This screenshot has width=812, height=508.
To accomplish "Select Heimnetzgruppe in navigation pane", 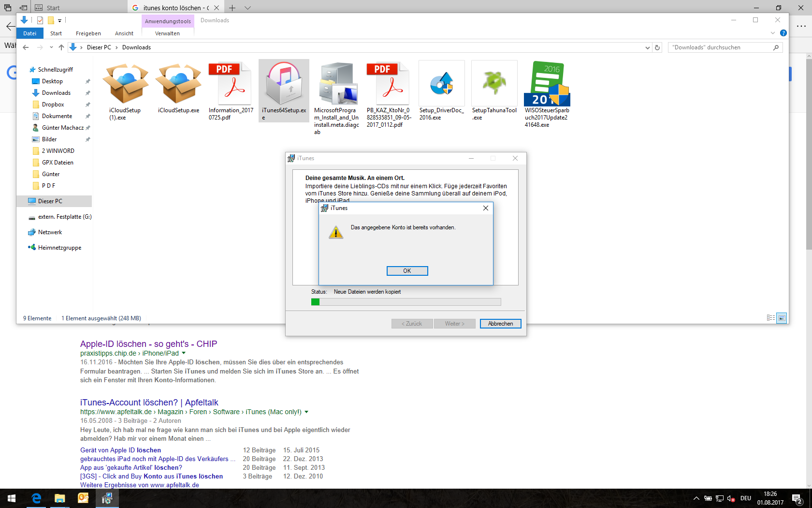I will tap(59, 248).
